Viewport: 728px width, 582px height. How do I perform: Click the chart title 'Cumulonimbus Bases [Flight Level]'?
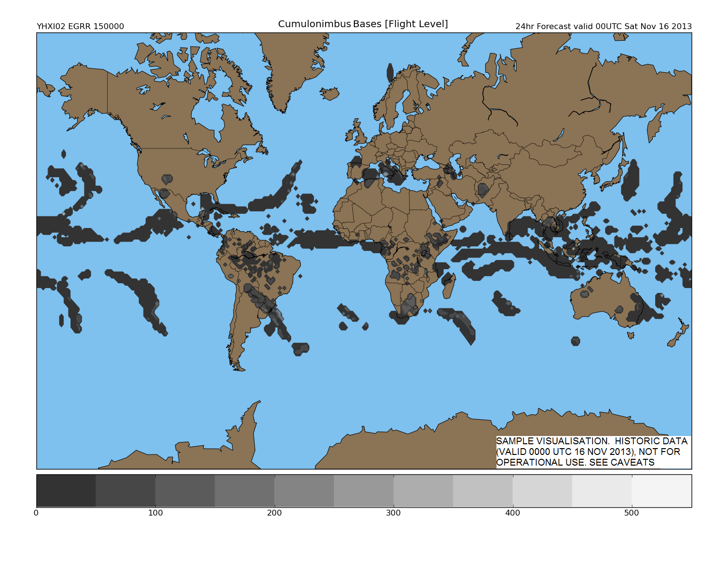(363, 24)
